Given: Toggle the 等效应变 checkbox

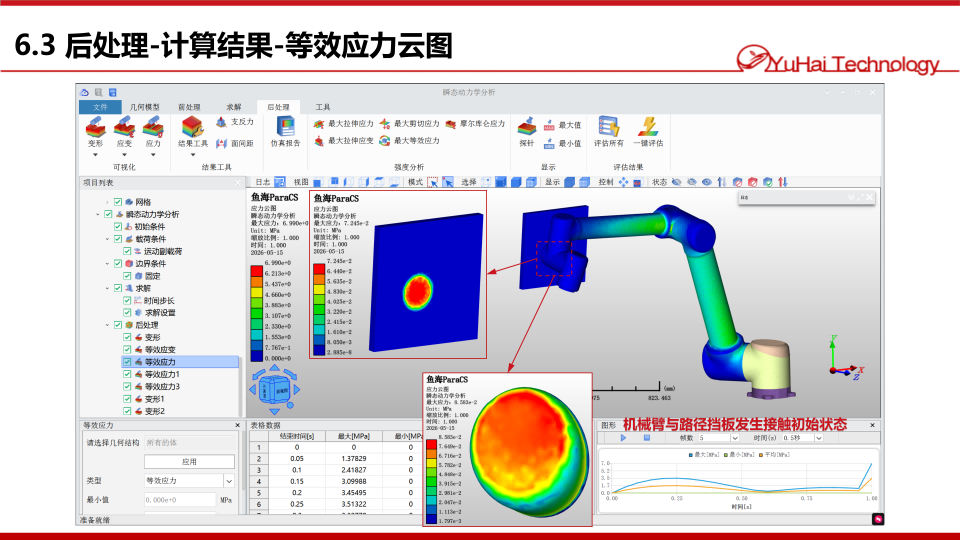Looking at the screenshot, I should pyautogui.click(x=127, y=350).
